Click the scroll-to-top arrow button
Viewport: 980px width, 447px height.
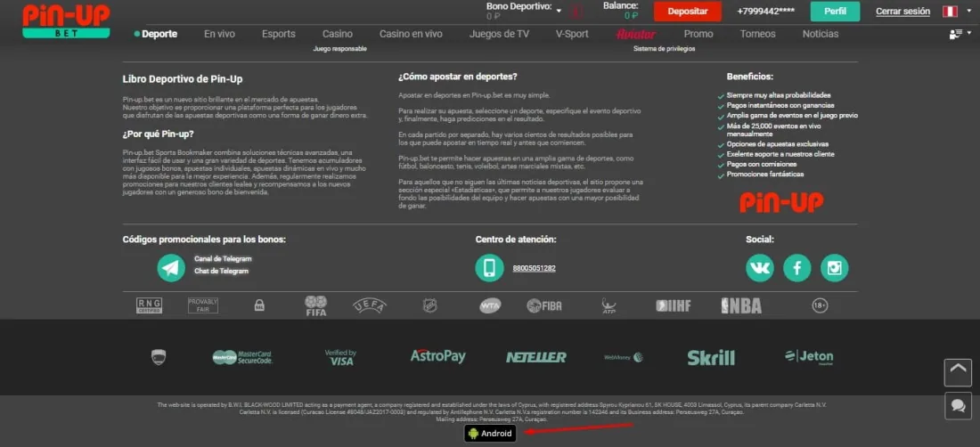958,372
